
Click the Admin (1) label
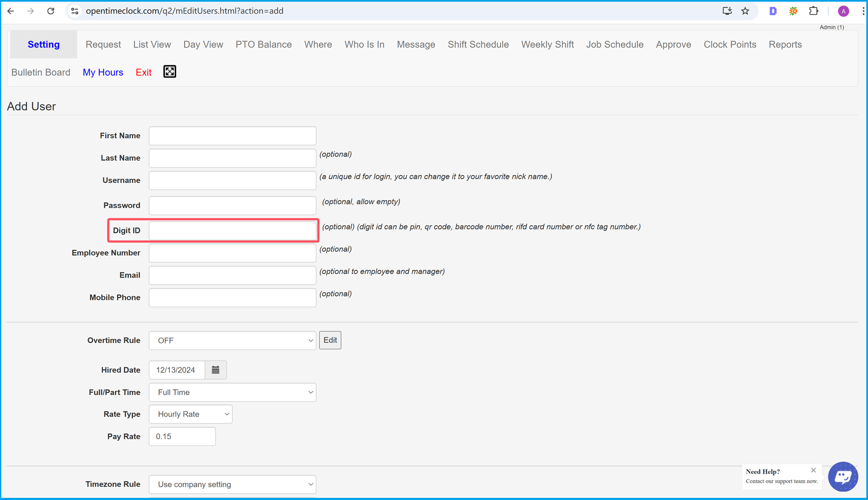[832, 27]
